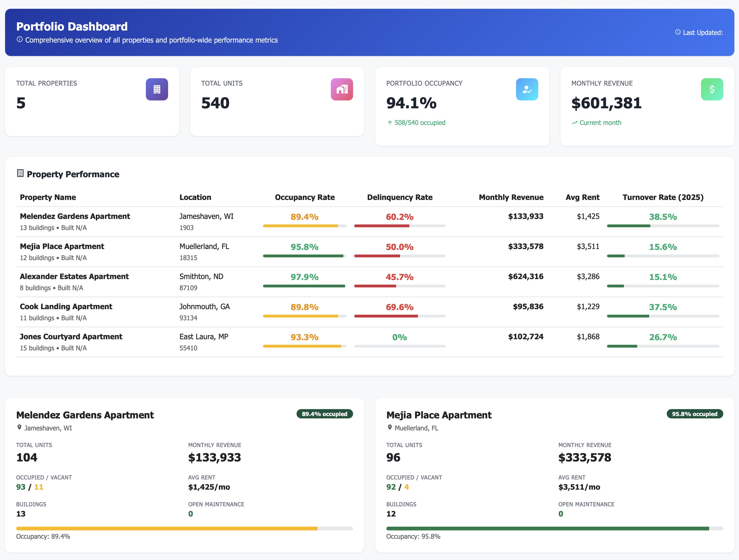Click the info icon next to the dashboard subtitle

(x=19, y=39)
